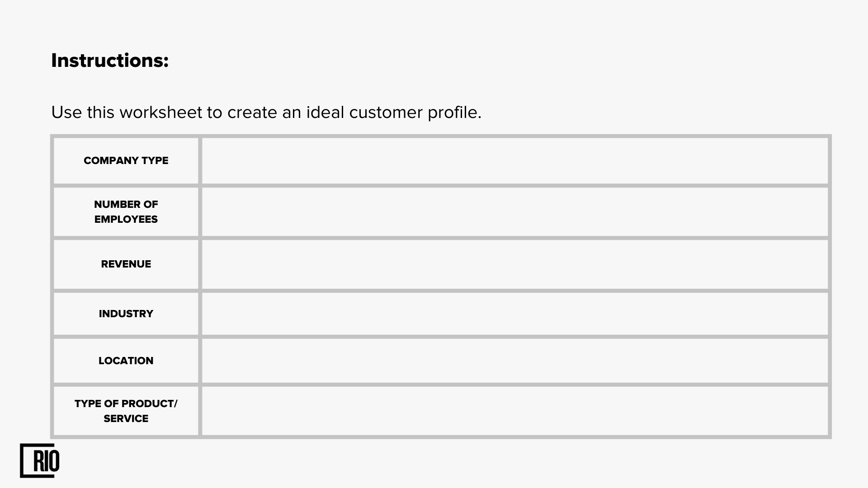Image resolution: width=868 pixels, height=488 pixels.
Task: Select the TYPE OF PRODUCT/SERVICE label
Action: (126, 411)
